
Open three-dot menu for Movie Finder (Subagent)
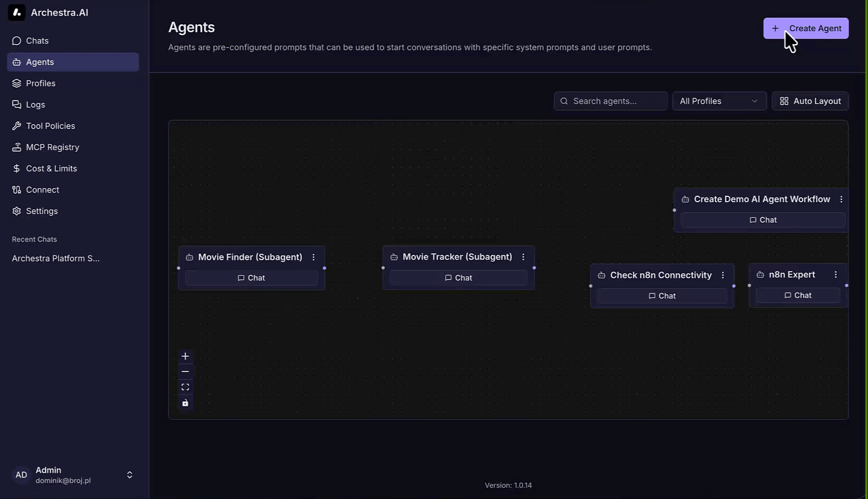(313, 257)
